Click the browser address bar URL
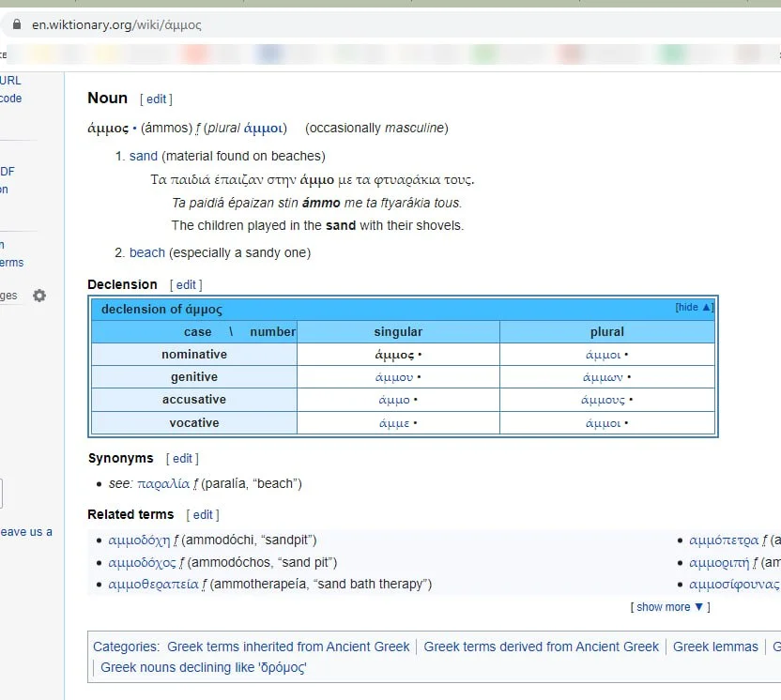This screenshot has height=700, width=781. [x=117, y=25]
